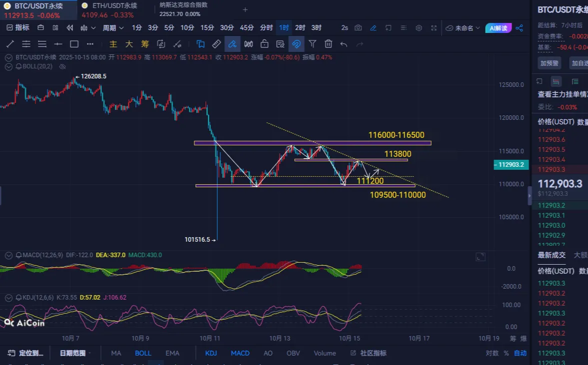Click the 大 large-order indicator icon
Viewport: 588px width, 365px height.
(x=129, y=44)
